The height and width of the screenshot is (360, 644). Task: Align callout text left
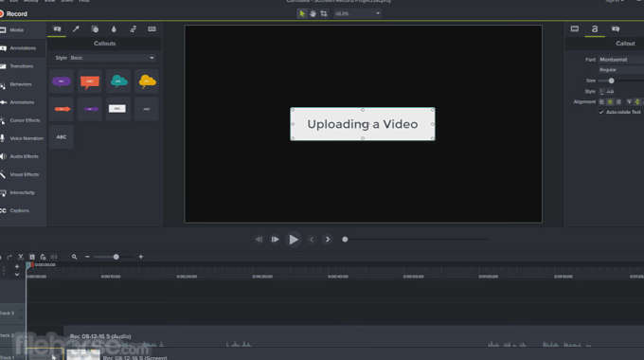tap(601, 102)
